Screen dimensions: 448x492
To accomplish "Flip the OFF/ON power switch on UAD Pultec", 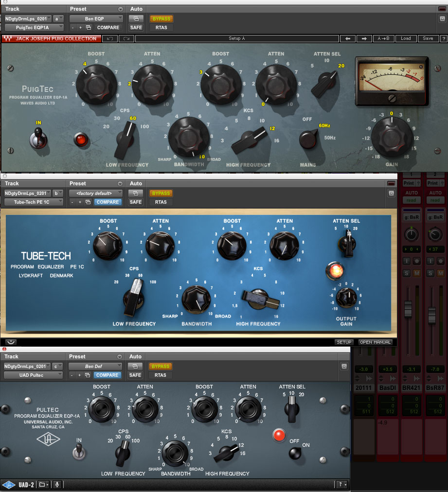I will (x=295, y=454).
